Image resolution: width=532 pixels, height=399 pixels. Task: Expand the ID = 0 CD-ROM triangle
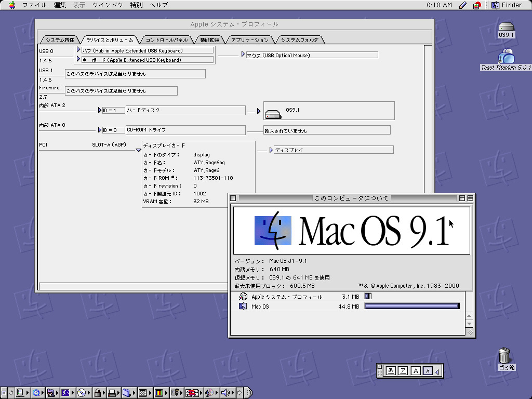click(99, 129)
